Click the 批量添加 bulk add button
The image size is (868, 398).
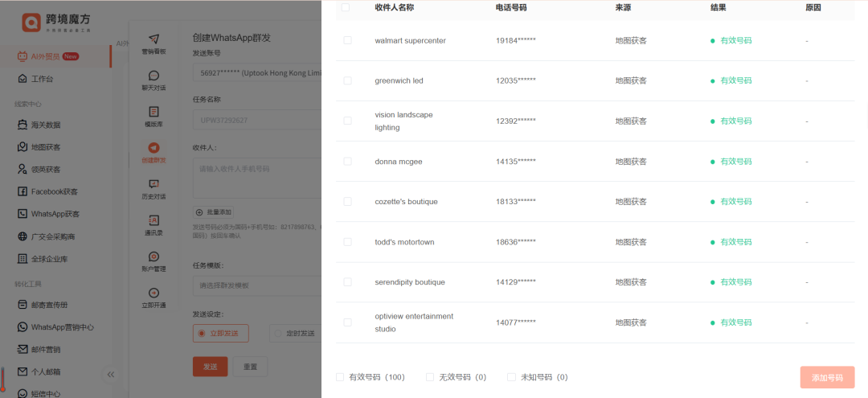pos(213,212)
